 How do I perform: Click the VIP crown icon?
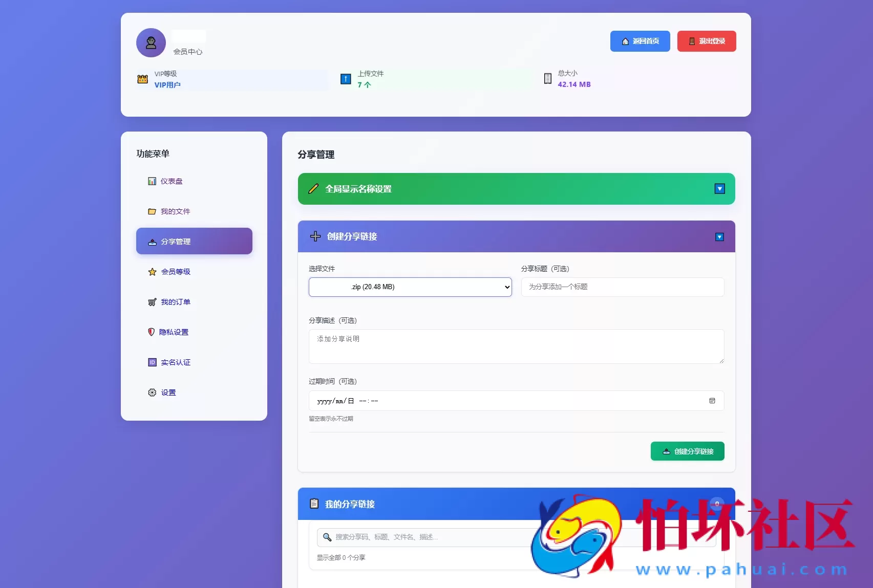[x=143, y=79]
